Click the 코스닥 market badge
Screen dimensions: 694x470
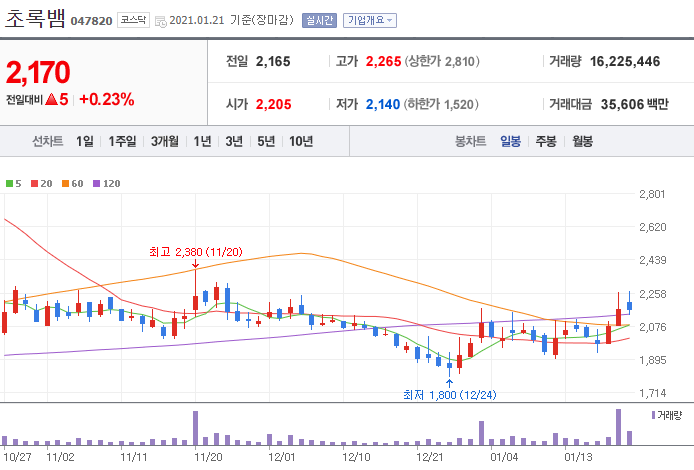(x=133, y=20)
